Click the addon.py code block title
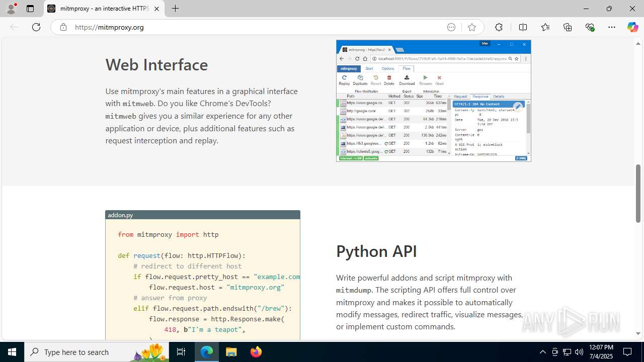The image size is (644, 362). [x=120, y=215]
